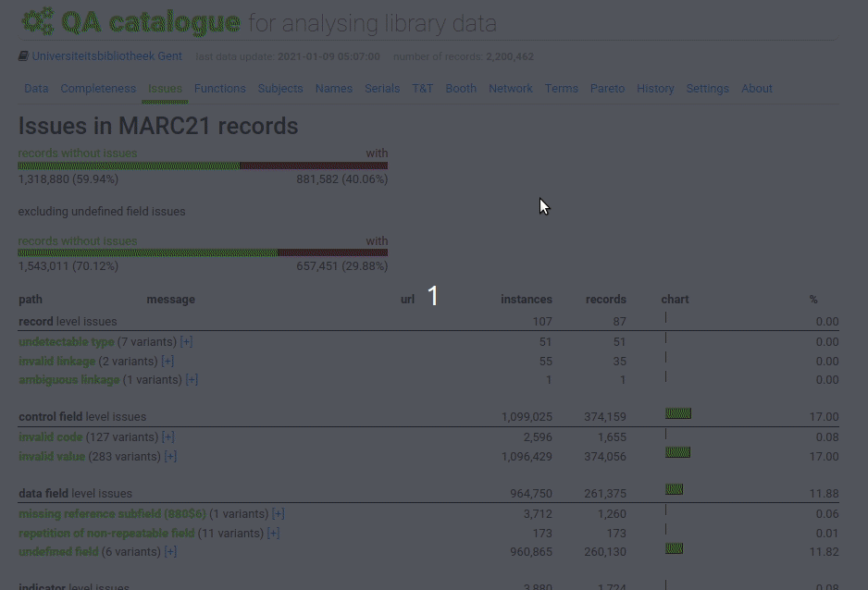This screenshot has height=590, width=868.
Task: Click the 'instances' column header
Action: (x=527, y=299)
